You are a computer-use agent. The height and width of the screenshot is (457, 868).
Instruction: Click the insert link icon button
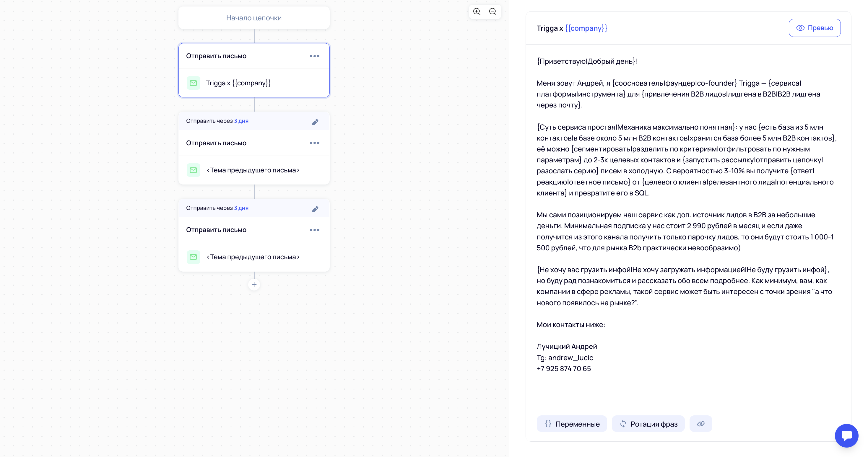tap(700, 424)
